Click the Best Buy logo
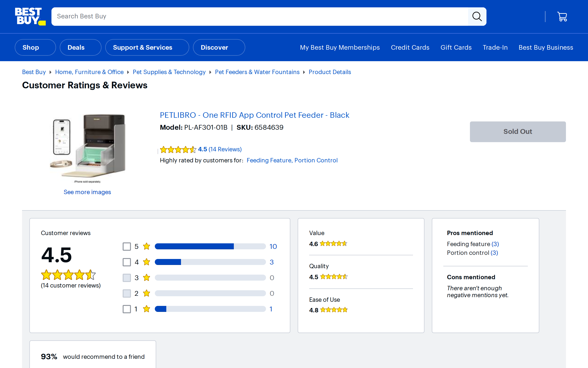Screen dimensions: 588x368 tap(30, 16)
